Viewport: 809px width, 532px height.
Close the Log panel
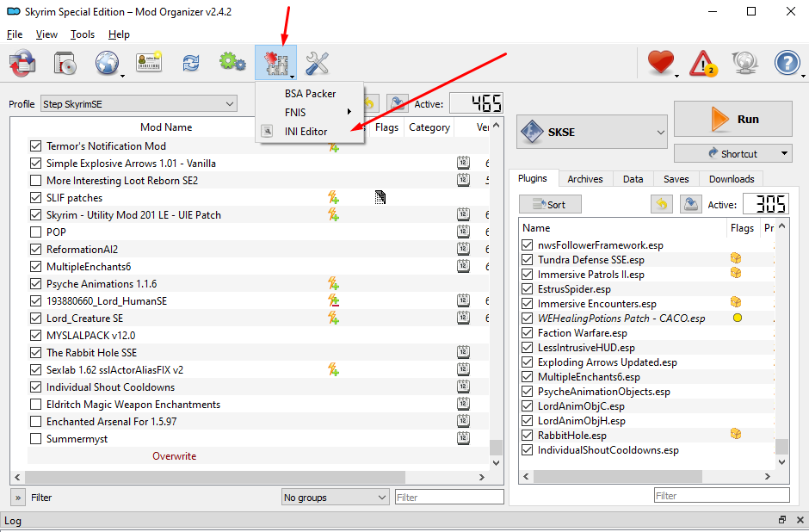[800, 520]
